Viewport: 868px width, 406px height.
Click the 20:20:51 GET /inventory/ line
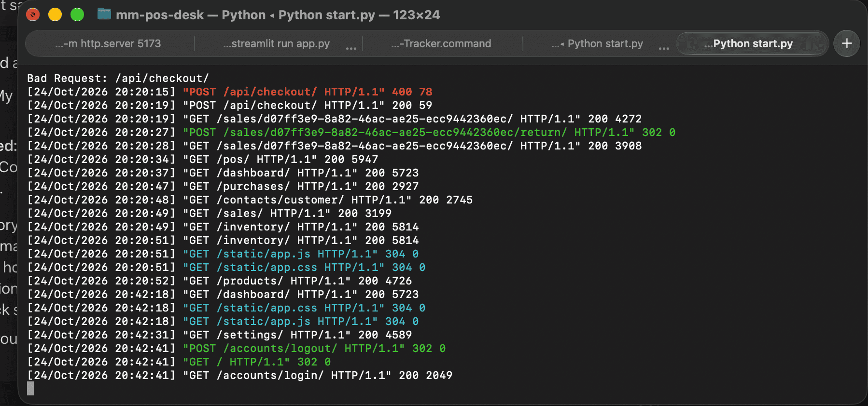pos(223,240)
